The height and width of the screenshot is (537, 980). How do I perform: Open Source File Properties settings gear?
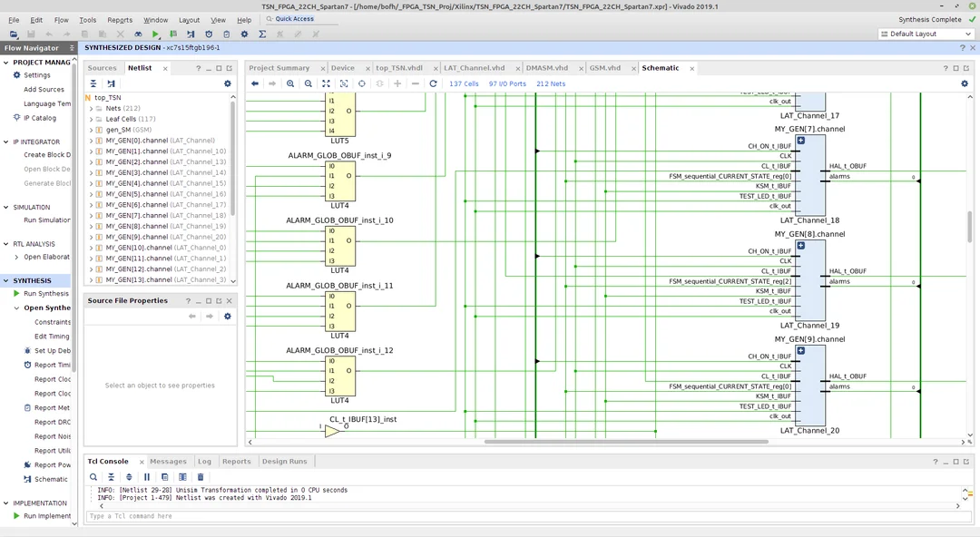tap(228, 317)
